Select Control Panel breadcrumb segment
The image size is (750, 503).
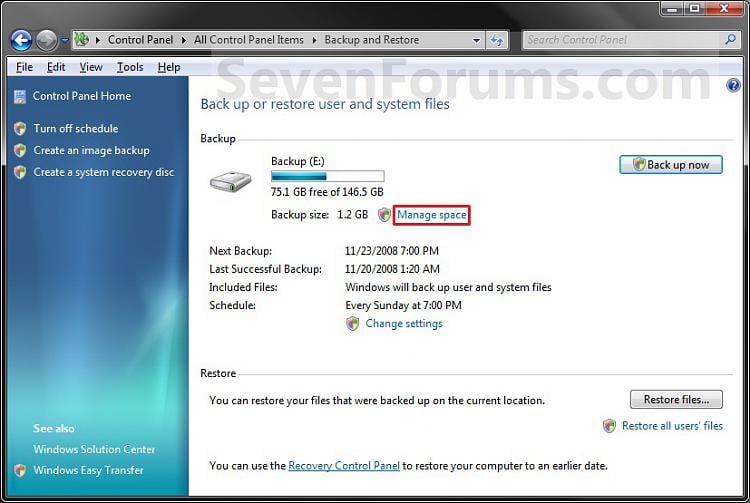click(x=141, y=40)
